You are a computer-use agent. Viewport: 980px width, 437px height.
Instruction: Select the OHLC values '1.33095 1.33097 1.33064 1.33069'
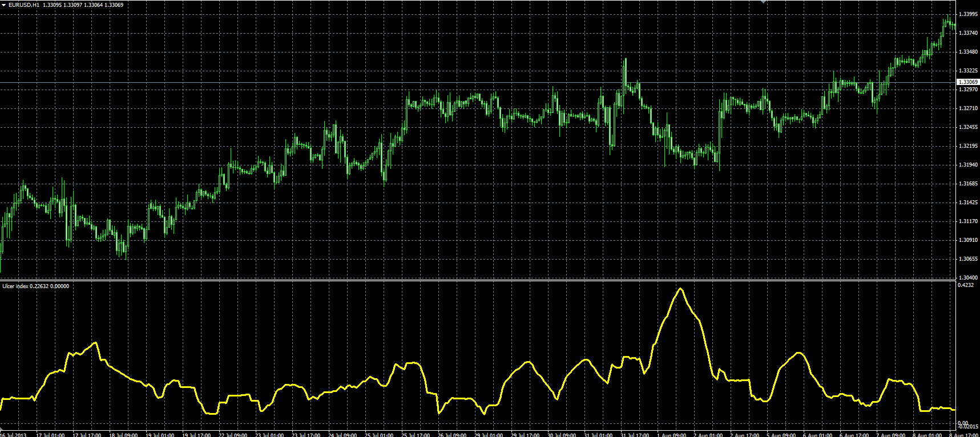(83, 5)
